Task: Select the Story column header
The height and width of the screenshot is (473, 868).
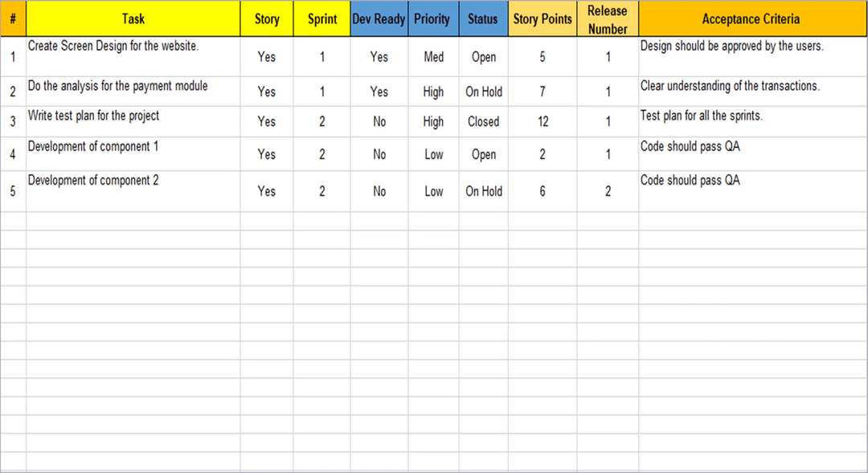Action: (267, 18)
